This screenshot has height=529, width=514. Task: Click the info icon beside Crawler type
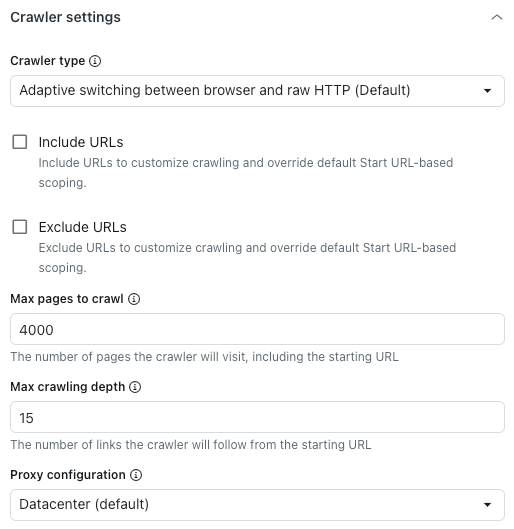tap(95, 61)
